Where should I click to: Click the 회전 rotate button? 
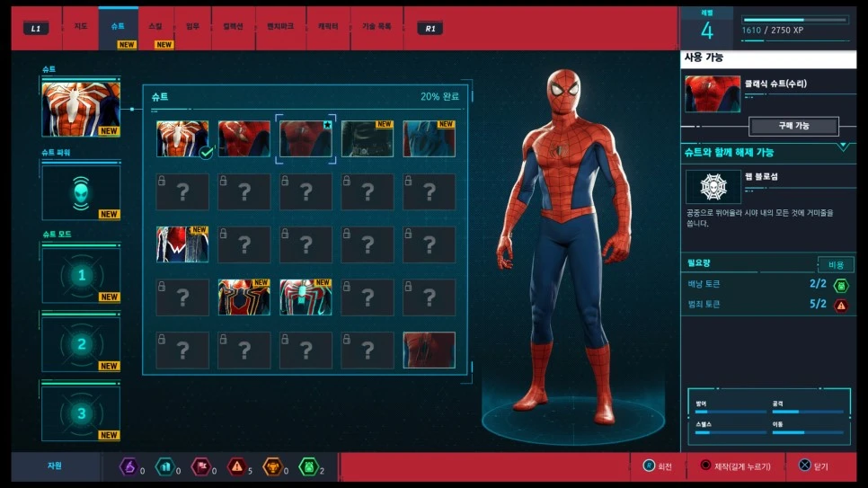pyautogui.click(x=658, y=466)
